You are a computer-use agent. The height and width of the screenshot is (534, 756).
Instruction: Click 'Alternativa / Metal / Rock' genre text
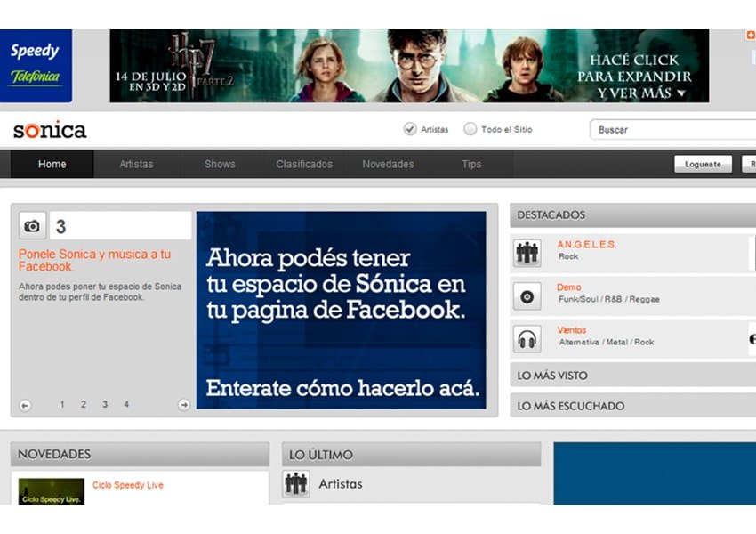point(607,343)
